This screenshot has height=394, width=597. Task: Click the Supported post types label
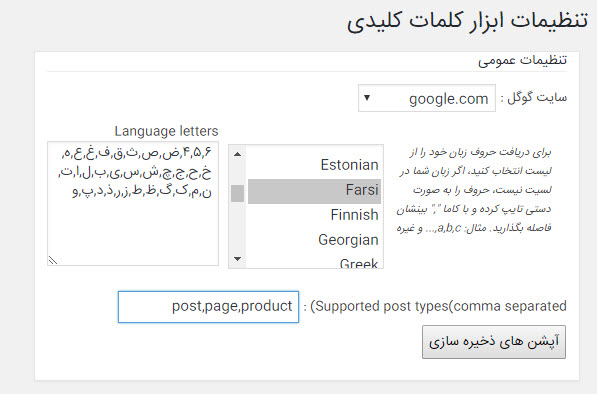[x=435, y=306]
